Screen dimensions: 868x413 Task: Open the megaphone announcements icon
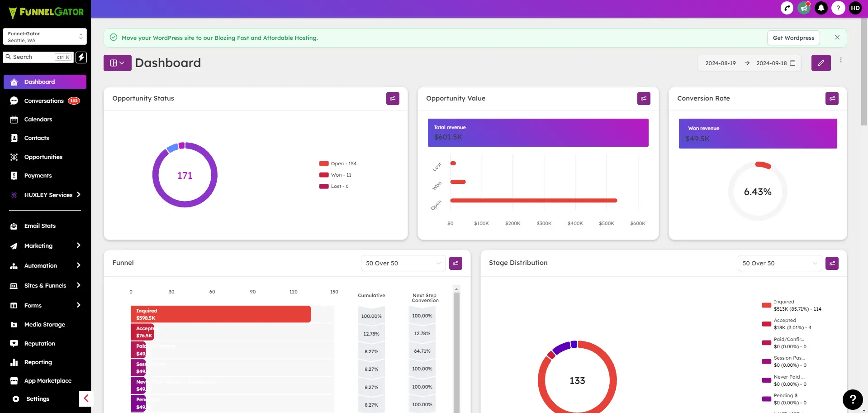804,8
